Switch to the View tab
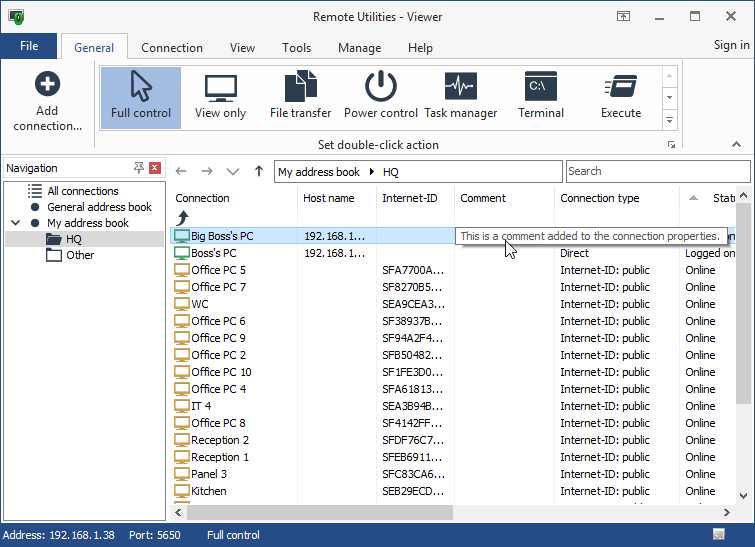 coord(242,48)
